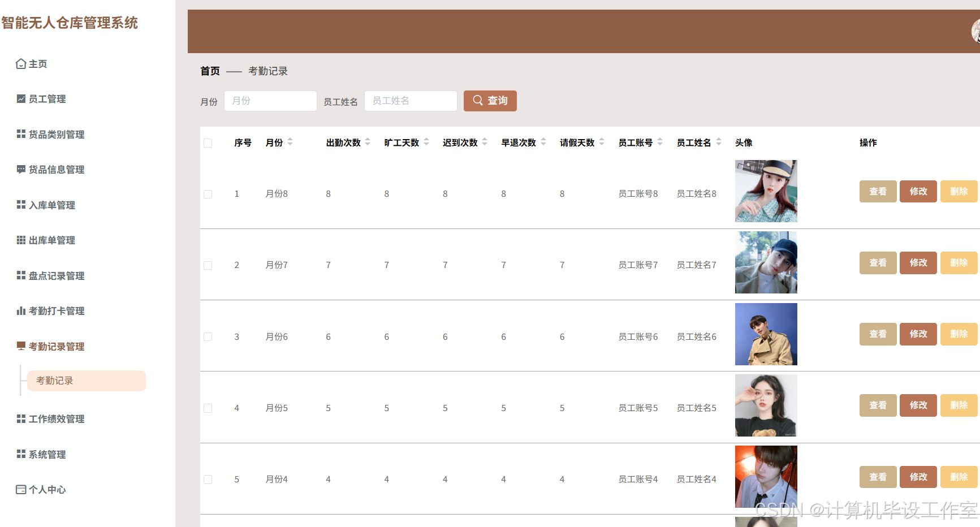Click the grid icon beside 出库单管理
980x527 pixels.
[21, 240]
